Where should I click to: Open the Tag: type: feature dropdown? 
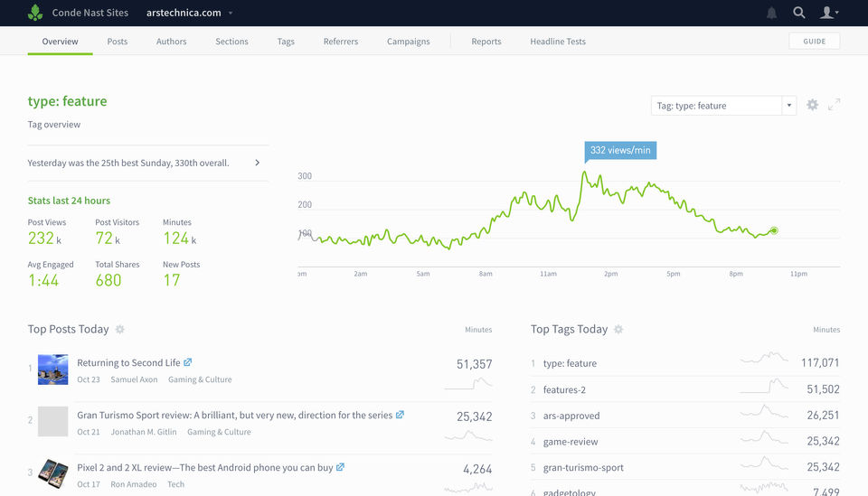723,106
